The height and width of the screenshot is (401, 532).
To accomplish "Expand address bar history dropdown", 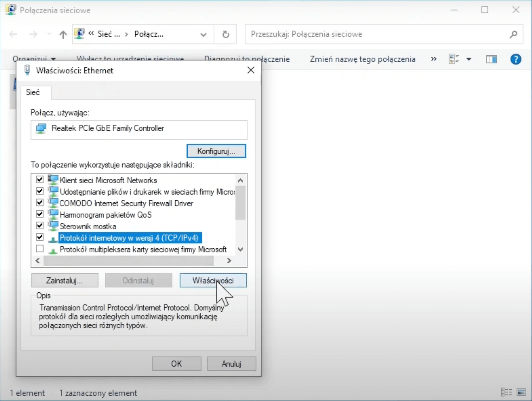I will coord(203,34).
